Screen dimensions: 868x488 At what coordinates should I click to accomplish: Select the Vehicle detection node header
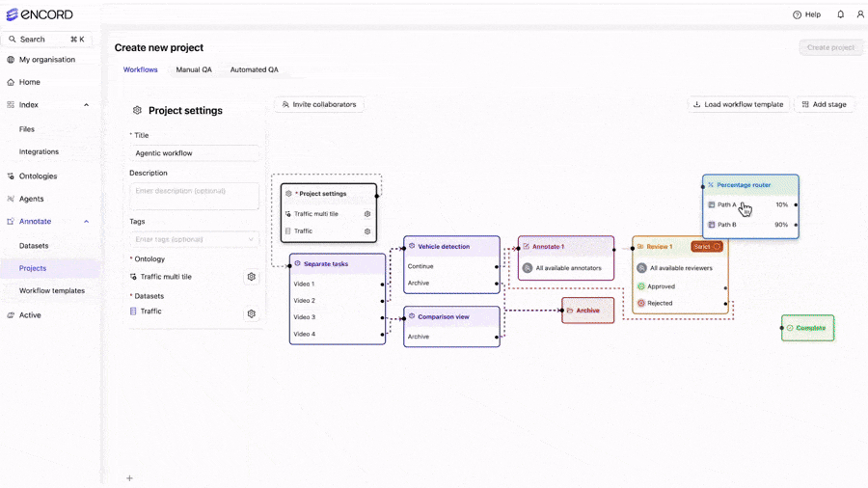pos(451,247)
